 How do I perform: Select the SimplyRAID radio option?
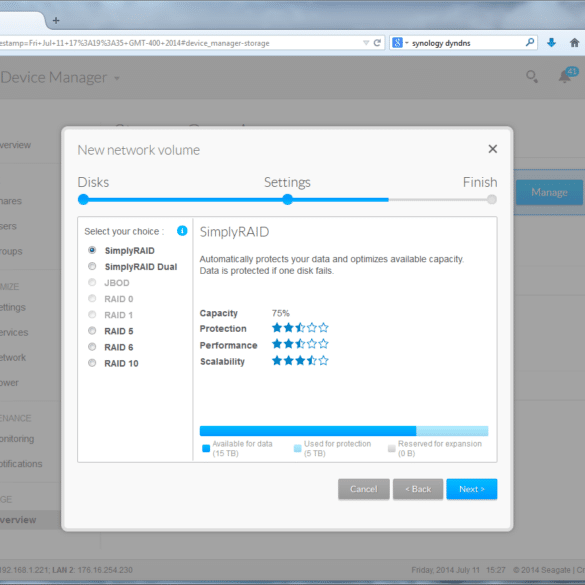pos(92,250)
